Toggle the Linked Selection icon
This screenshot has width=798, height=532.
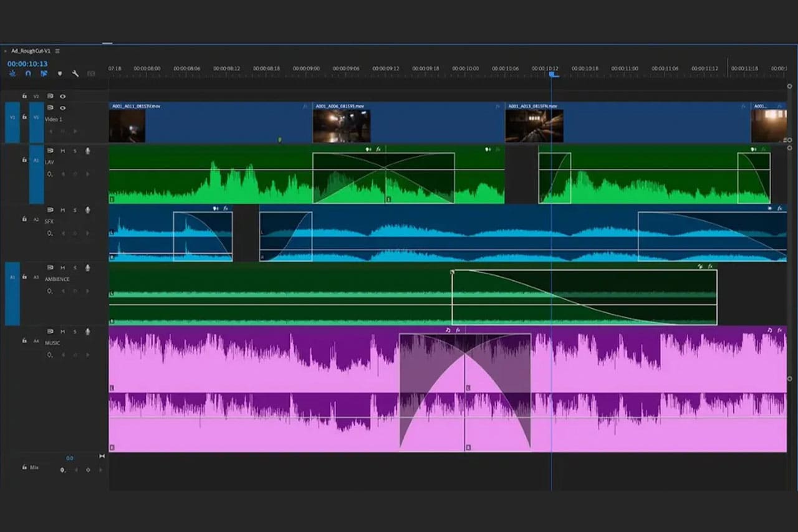click(x=44, y=74)
